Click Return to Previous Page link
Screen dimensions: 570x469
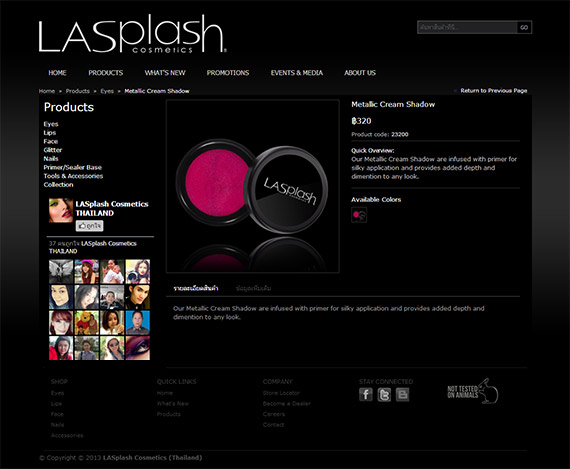coord(494,91)
